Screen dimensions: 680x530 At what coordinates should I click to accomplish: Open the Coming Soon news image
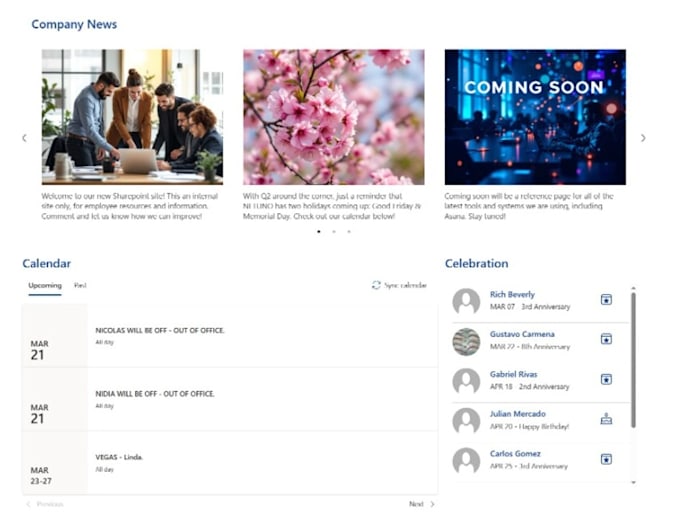click(x=535, y=117)
